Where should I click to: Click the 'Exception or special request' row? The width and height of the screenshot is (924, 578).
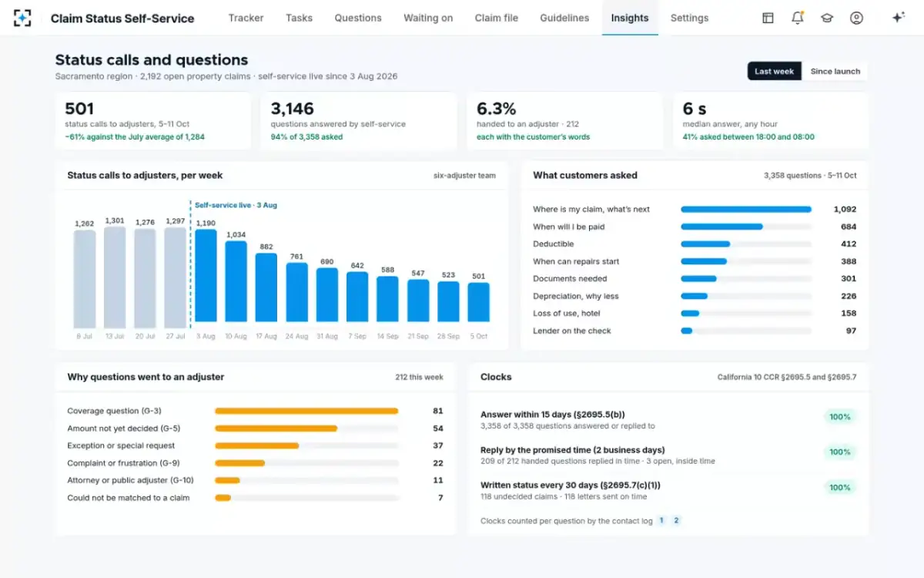click(255, 445)
